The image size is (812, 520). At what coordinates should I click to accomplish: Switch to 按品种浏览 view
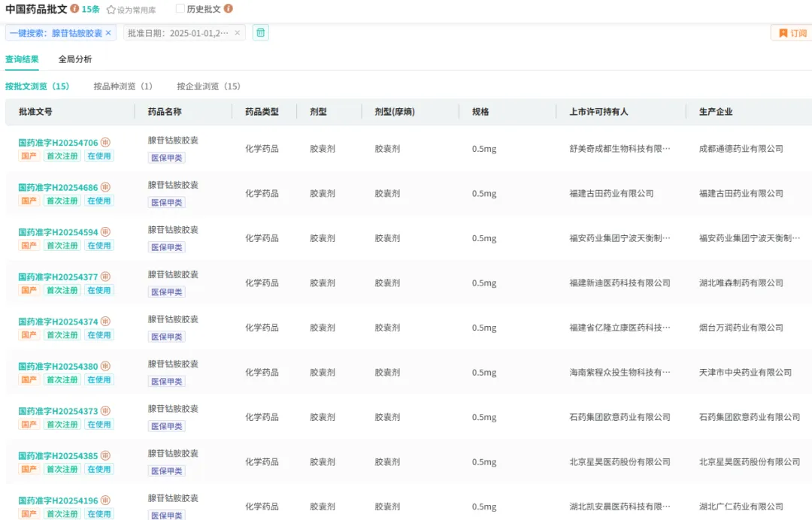pos(123,86)
